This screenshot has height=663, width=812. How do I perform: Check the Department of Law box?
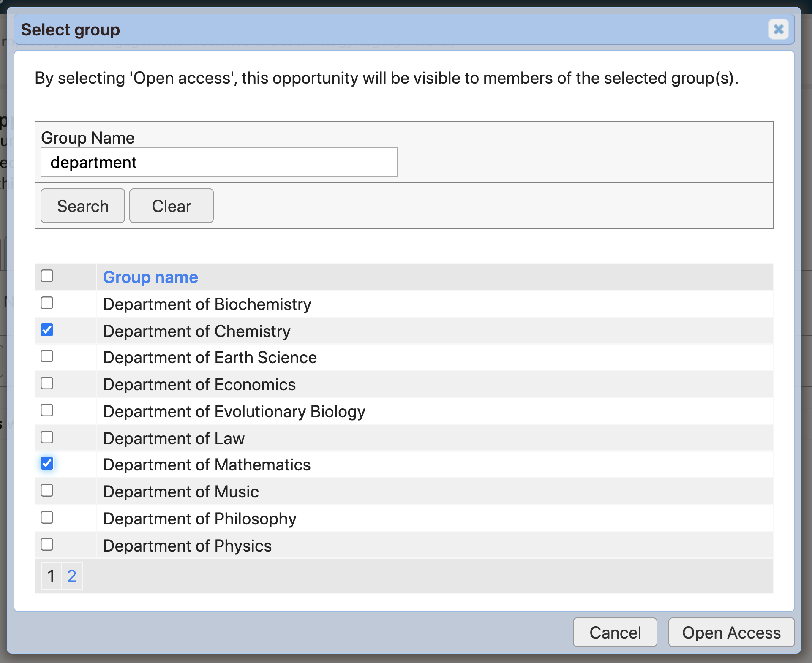[47, 437]
